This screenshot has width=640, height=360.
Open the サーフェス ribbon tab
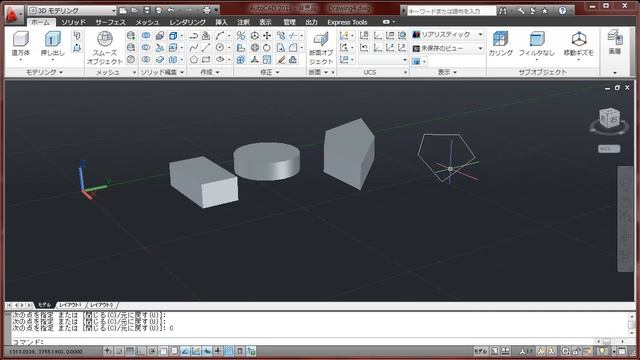(x=111, y=22)
